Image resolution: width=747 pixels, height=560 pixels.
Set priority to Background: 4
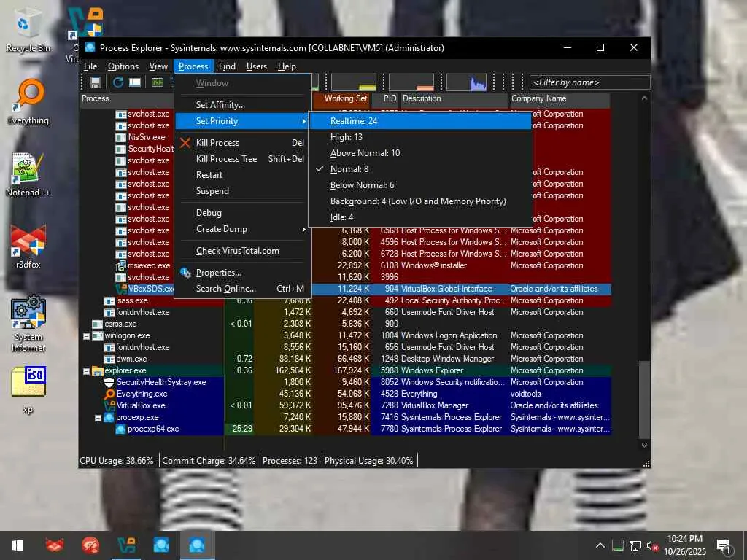[420, 201]
